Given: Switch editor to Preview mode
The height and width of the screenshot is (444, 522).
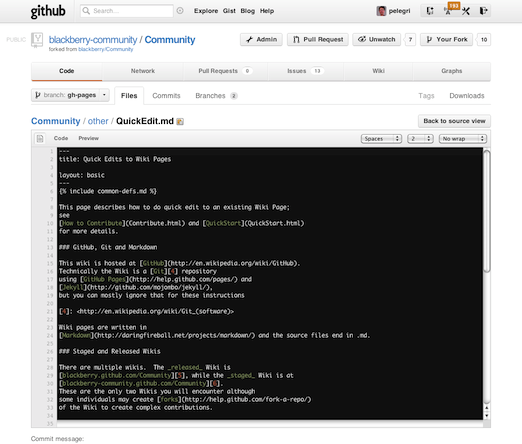Looking at the screenshot, I should (88, 138).
